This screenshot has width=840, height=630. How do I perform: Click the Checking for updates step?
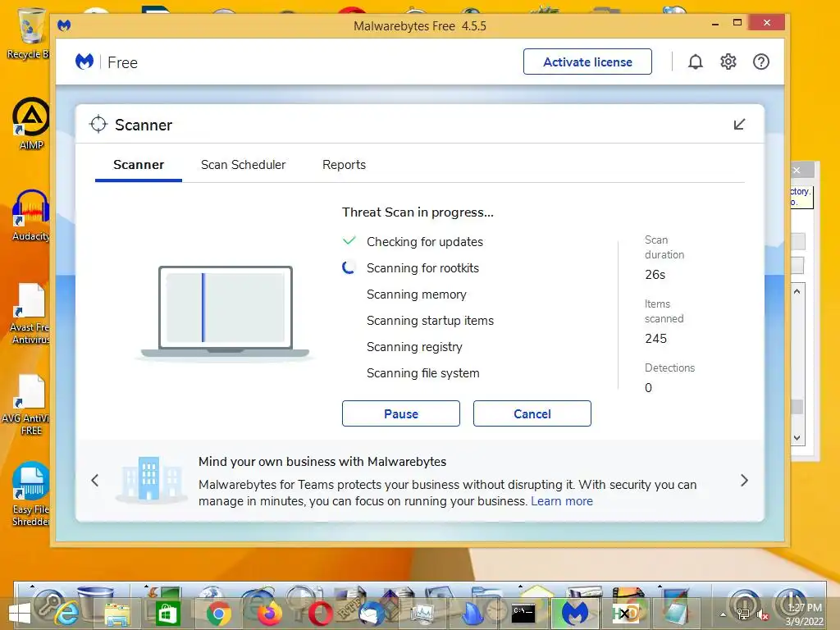(x=425, y=242)
